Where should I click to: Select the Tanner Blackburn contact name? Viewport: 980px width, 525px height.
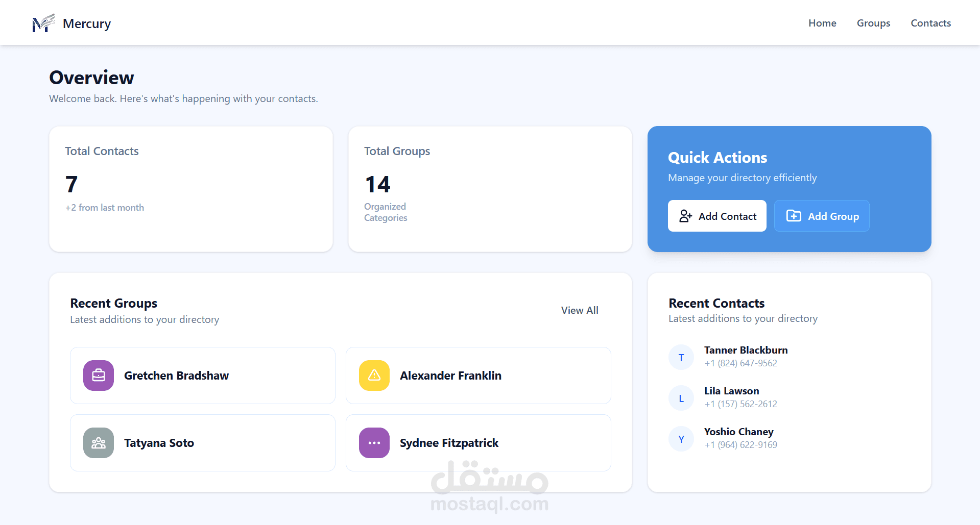click(x=746, y=350)
